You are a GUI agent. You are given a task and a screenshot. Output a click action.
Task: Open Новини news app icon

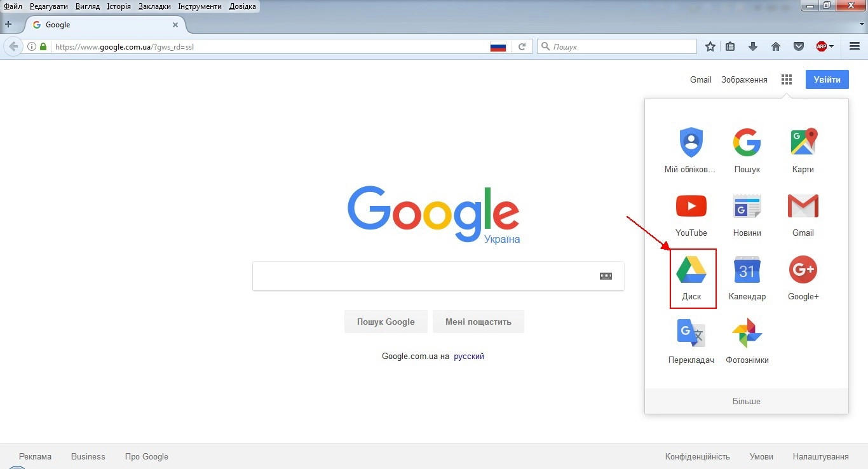tap(747, 214)
